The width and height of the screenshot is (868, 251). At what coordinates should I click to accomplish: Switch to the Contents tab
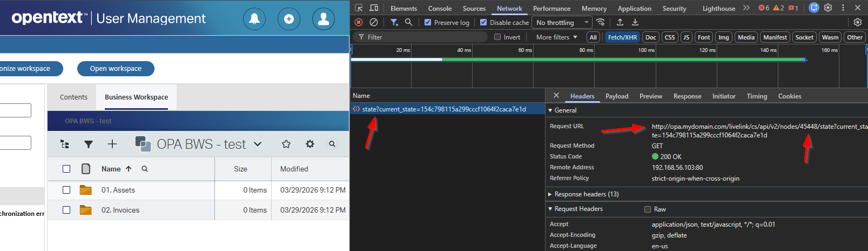point(73,97)
